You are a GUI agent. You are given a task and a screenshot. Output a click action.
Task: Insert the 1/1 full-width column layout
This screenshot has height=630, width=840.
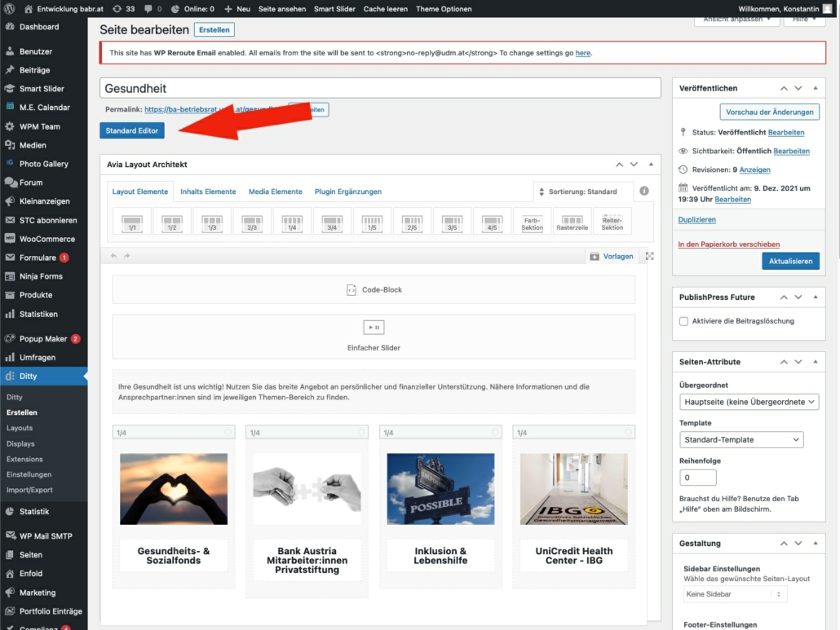[131, 221]
